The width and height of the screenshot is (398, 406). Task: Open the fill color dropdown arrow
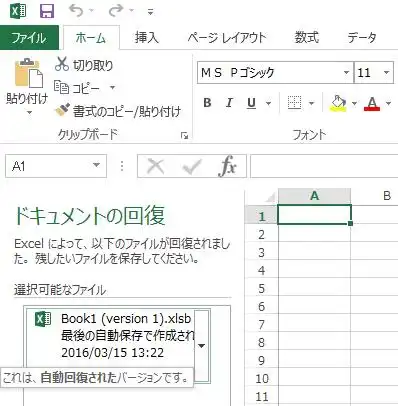[x=354, y=103]
